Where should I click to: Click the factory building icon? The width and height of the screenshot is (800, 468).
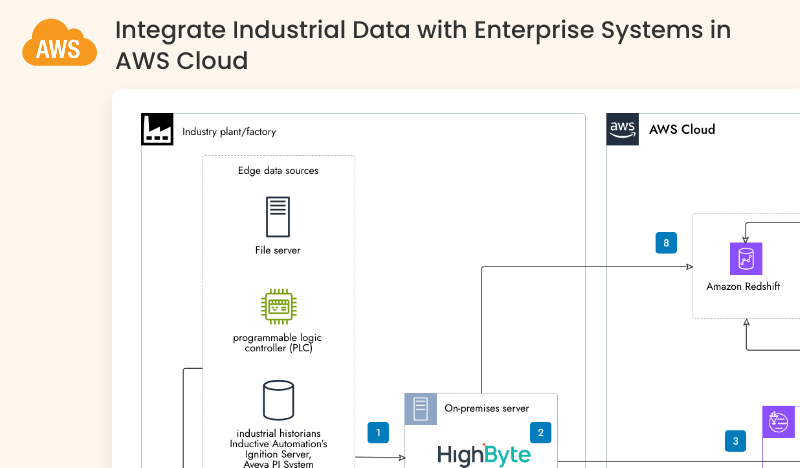[156, 130]
